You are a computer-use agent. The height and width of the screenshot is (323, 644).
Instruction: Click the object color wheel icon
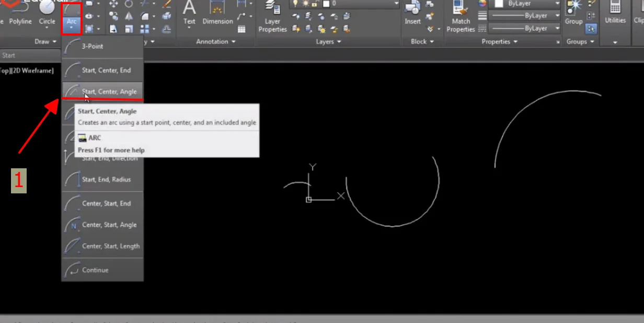[x=482, y=4]
